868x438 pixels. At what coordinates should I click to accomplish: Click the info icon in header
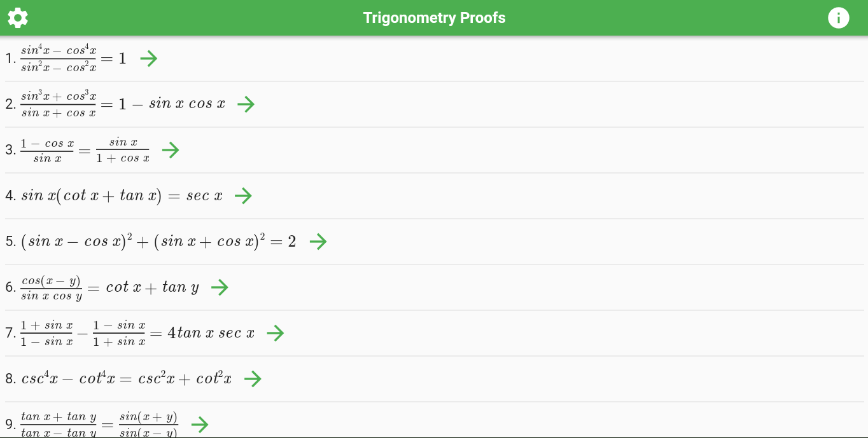tap(838, 18)
